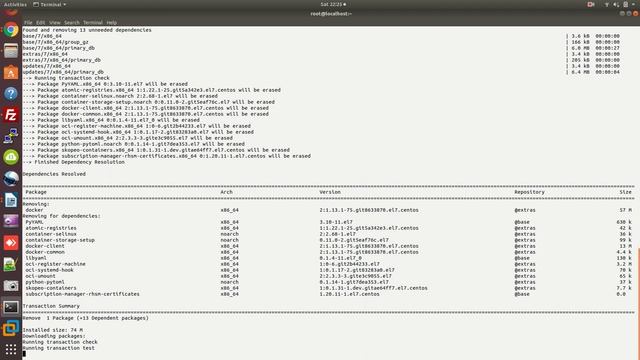Click the terminal cursor on the last line
Image resolution: width=640 pixels, height=360 pixels.
pyautogui.click(x=24, y=354)
